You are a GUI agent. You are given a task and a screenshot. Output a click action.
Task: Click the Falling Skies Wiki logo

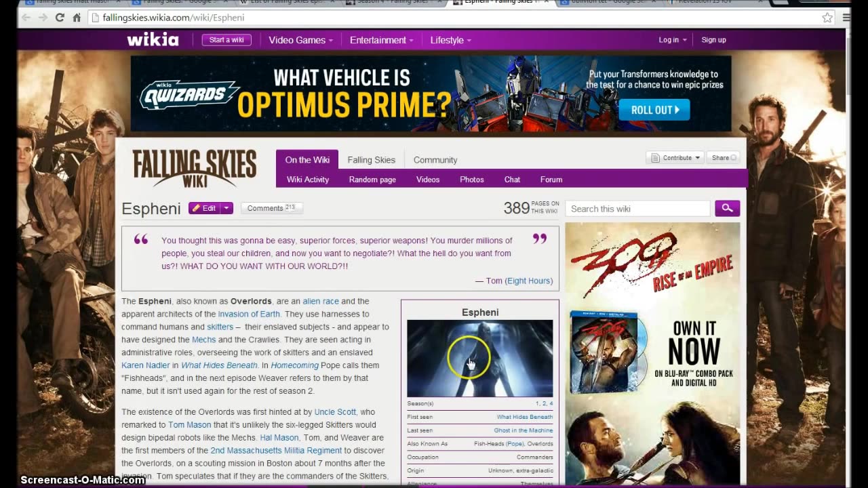(x=195, y=169)
